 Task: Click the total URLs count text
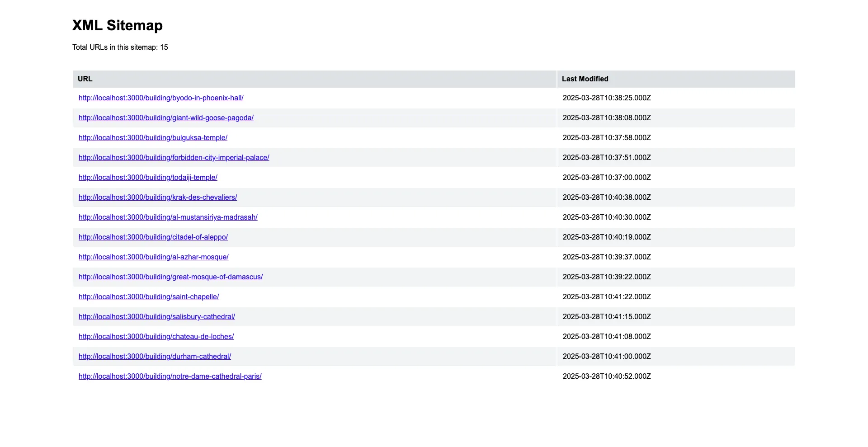pyautogui.click(x=120, y=47)
